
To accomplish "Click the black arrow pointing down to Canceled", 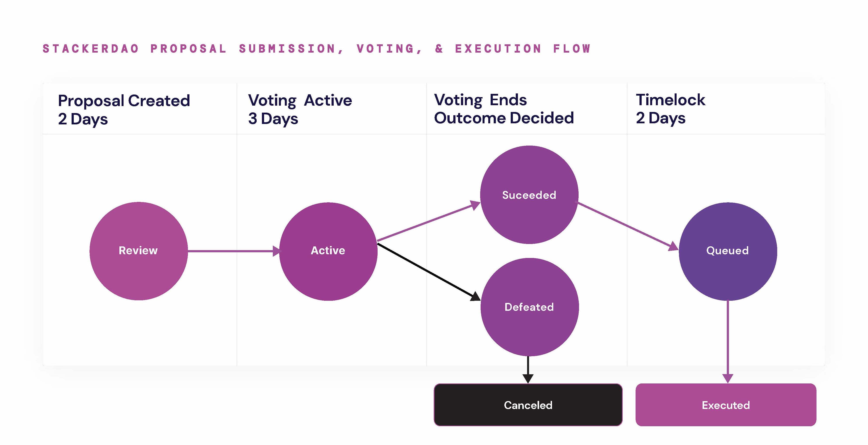I will point(528,369).
